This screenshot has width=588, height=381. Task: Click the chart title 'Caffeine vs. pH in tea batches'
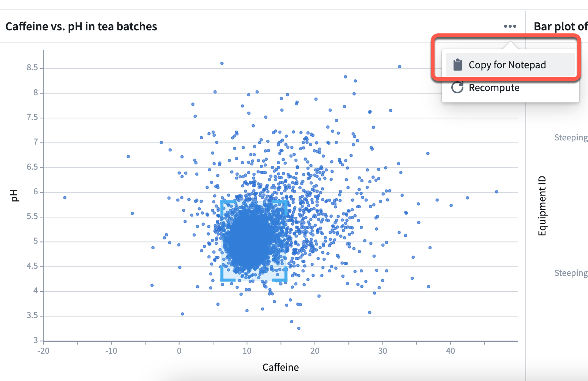81,27
